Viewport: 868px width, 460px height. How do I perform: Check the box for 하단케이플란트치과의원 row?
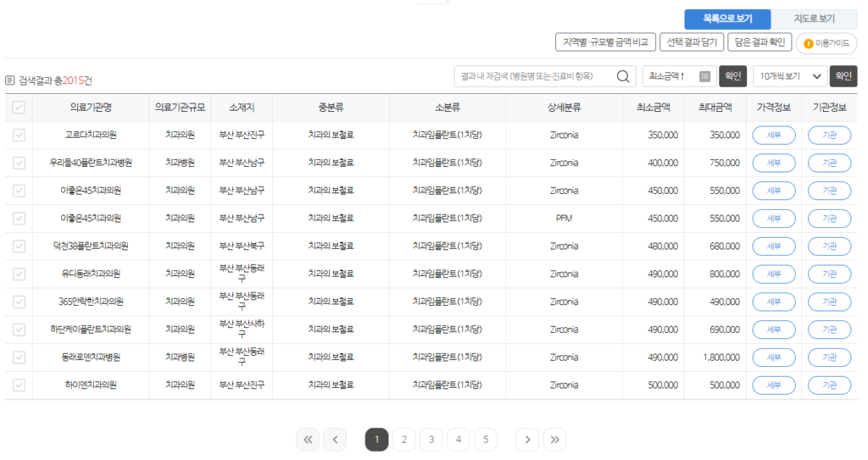[19, 330]
